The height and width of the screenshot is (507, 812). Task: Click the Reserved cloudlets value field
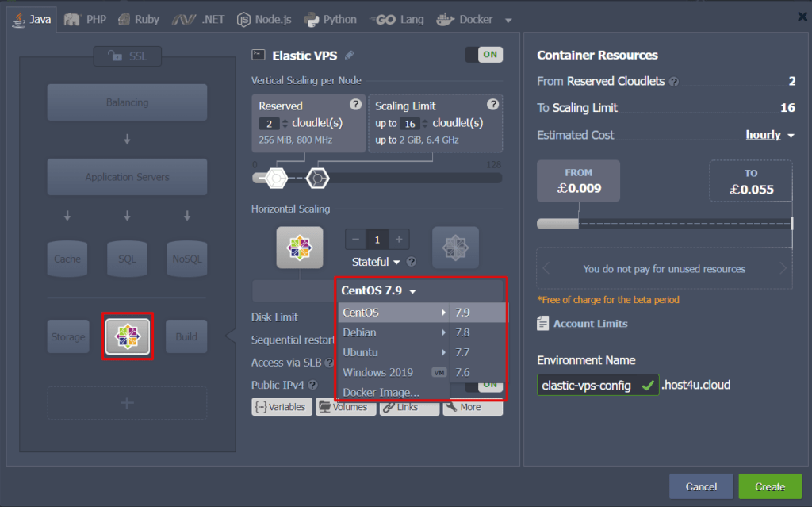270,124
